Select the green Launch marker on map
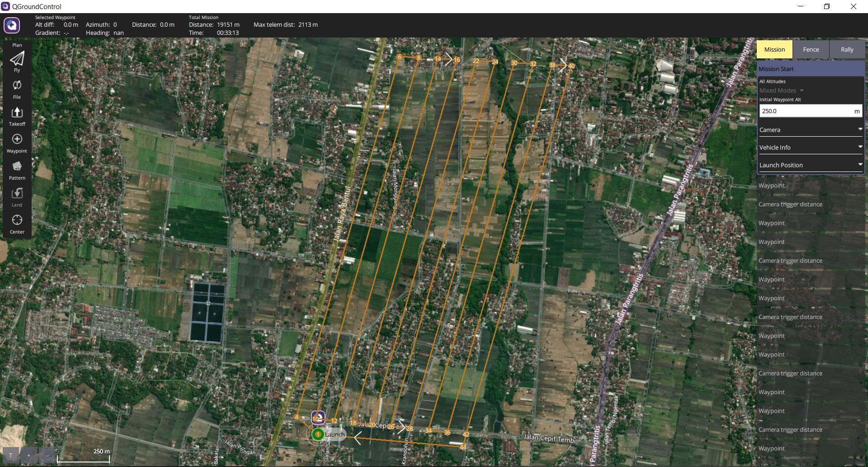The height and width of the screenshot is (467, 868). point(318,434)
